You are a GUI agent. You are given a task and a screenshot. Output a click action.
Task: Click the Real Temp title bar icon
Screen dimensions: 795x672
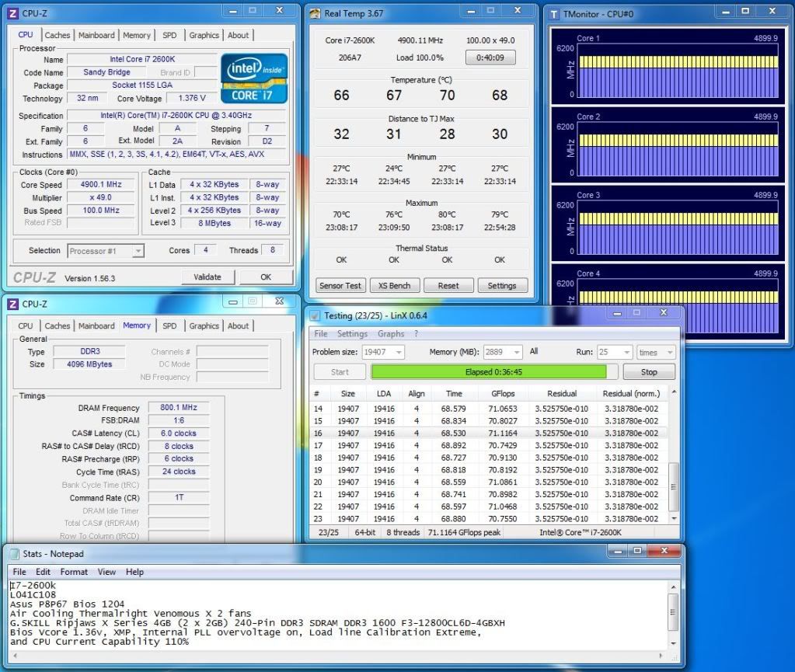315,14
